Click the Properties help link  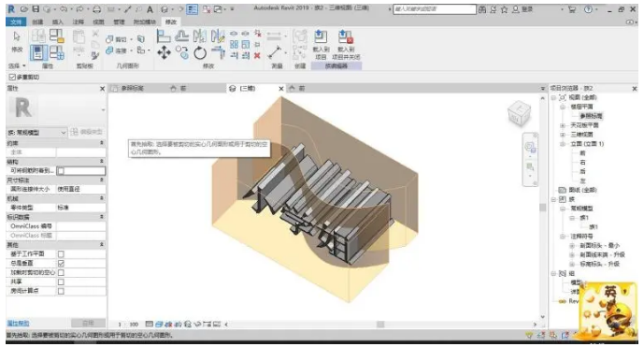(x=18, y=324)
